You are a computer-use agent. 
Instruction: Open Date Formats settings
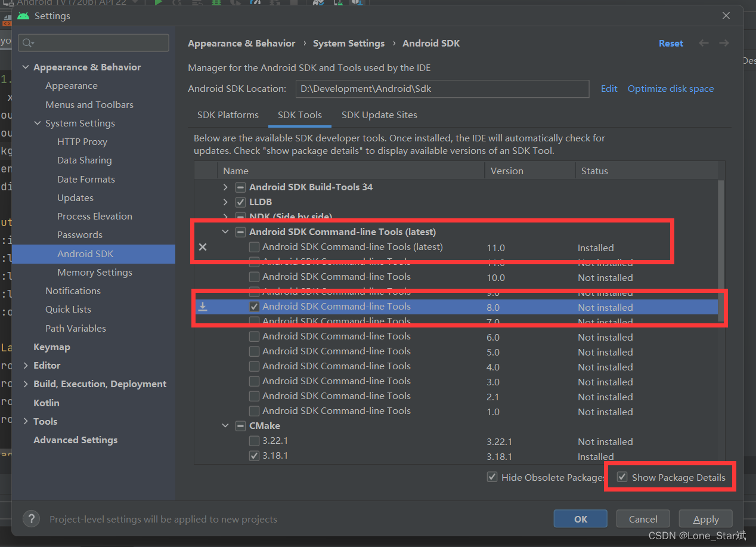(x=86, y=180)
